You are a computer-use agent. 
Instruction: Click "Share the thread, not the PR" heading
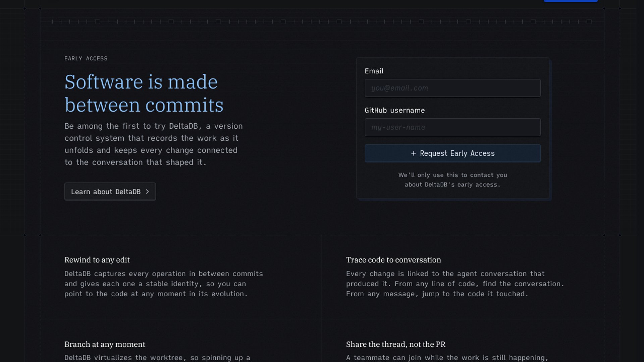coord(396,344)
